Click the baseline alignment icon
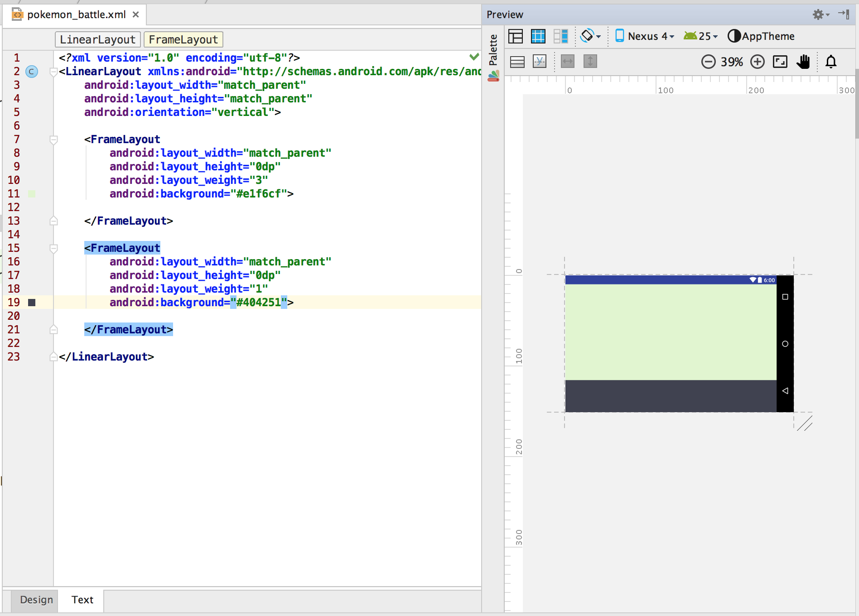The image size is (859, 616). pyautogui.click(x=540, y=62)
